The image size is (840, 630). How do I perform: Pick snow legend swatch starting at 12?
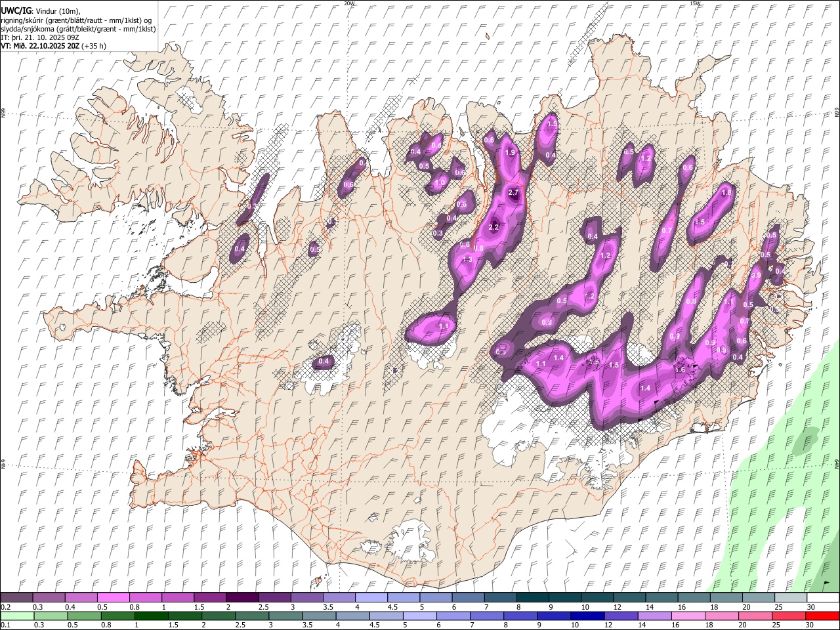click(629, 597)
